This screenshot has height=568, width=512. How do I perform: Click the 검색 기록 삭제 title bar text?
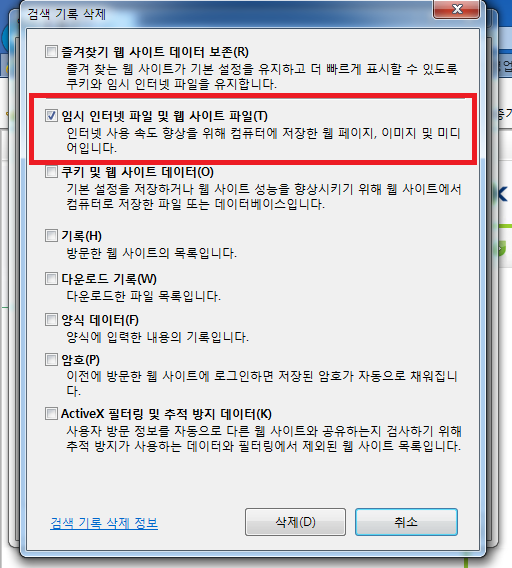tap(67, 14)
